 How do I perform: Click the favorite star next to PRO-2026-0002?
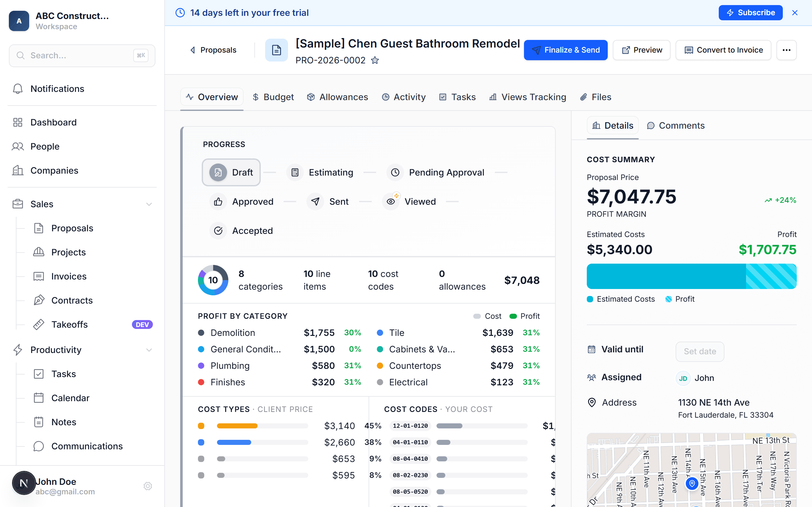375,60
